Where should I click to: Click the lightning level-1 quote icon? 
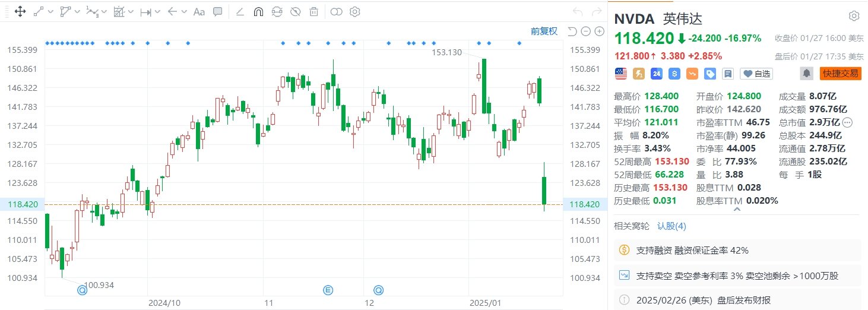pyautogui.click(x=639, y=74)
